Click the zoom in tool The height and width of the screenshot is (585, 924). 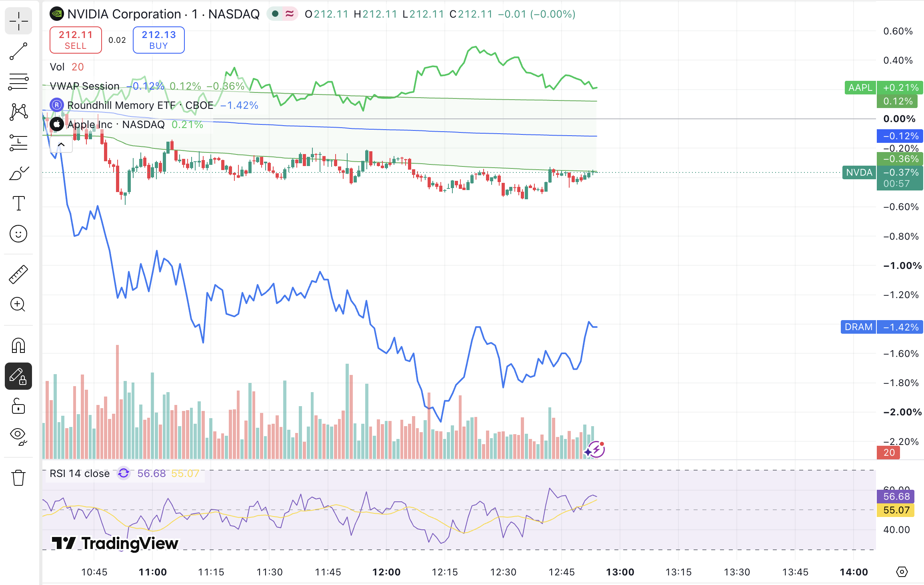[18, 305]
